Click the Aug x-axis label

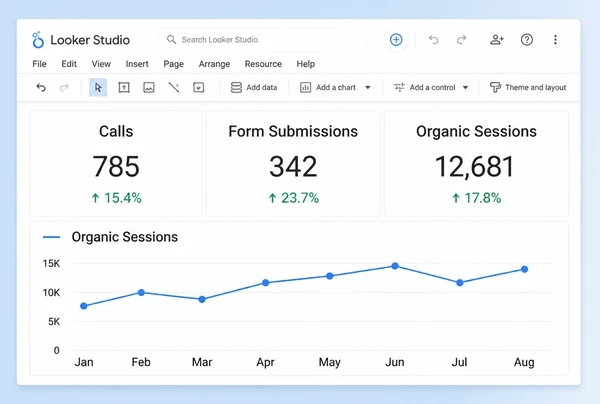pos(524,362)
